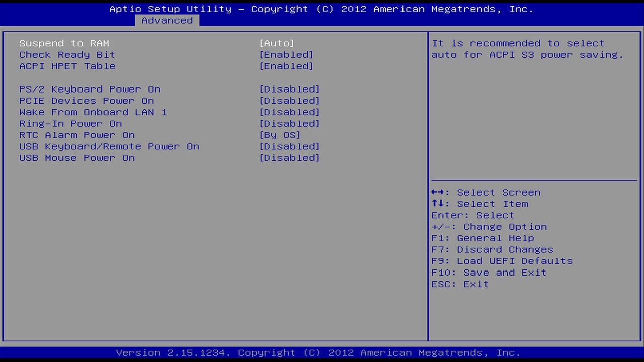Select the Suspend to RAM label
Image resolution: width=644 pixels, height=362 pixels.
coord(64,44)
